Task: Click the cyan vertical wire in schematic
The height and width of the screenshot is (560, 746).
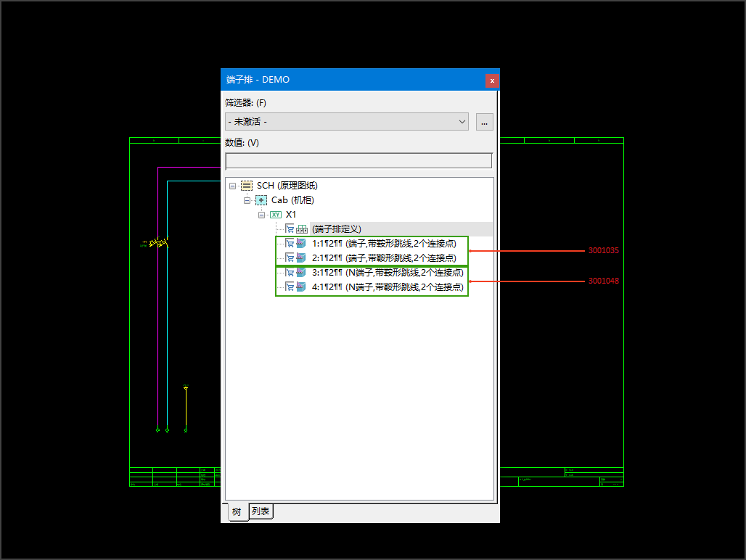Action: click(167, 333)
